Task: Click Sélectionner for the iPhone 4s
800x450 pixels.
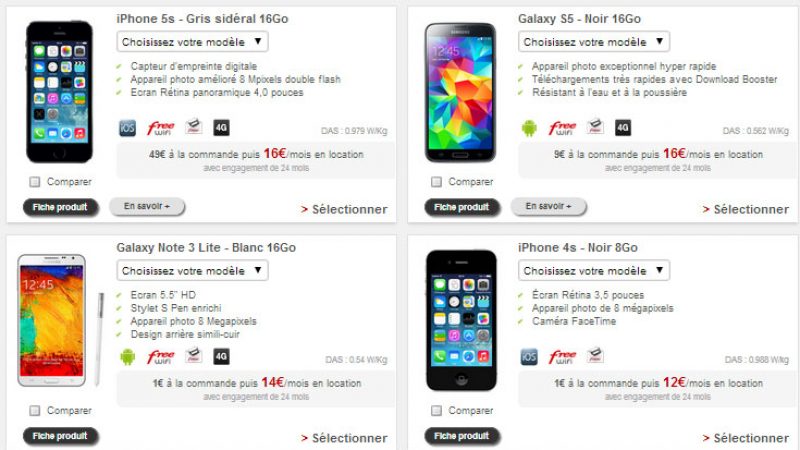Action: click(746, 438)
